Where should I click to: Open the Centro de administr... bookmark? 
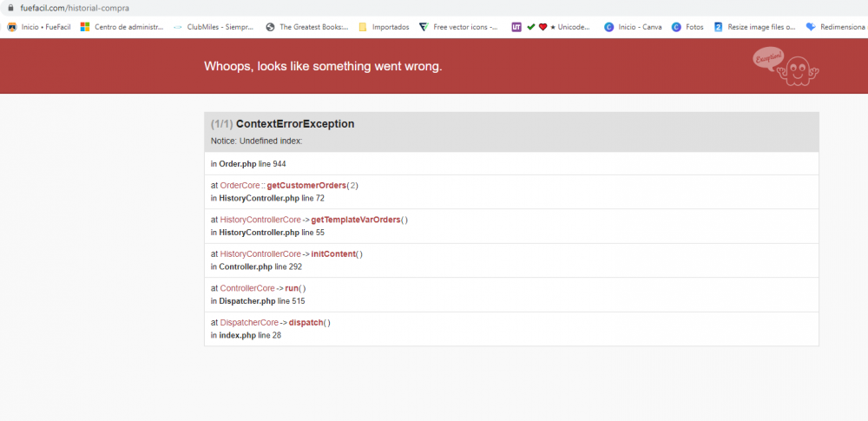(122, 27)
